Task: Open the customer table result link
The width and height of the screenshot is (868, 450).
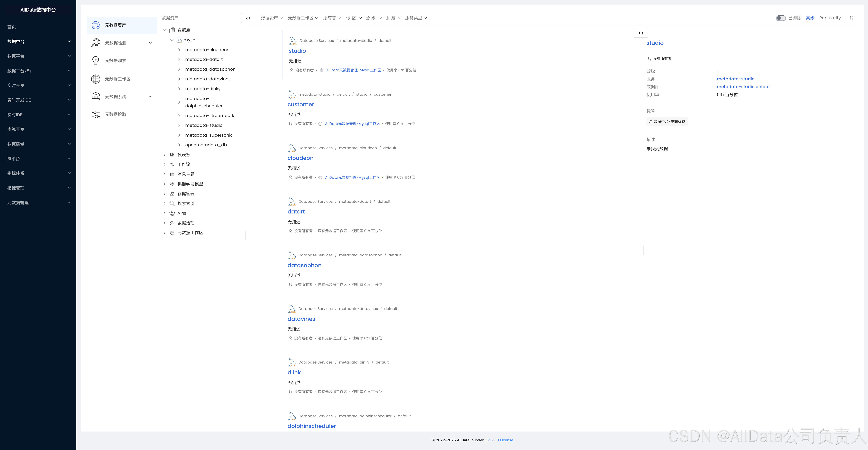Action: tap(301, 104)
